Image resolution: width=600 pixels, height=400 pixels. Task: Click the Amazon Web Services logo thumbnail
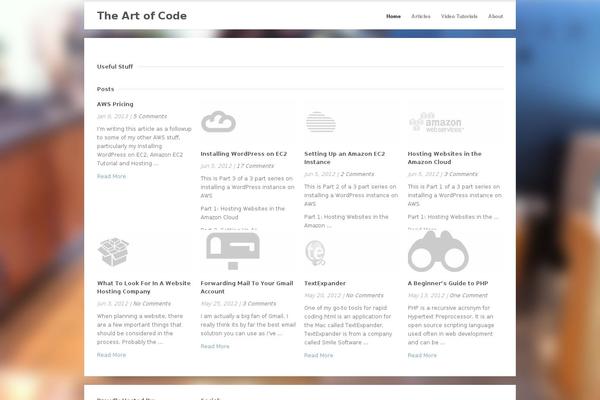coord(436,122)
